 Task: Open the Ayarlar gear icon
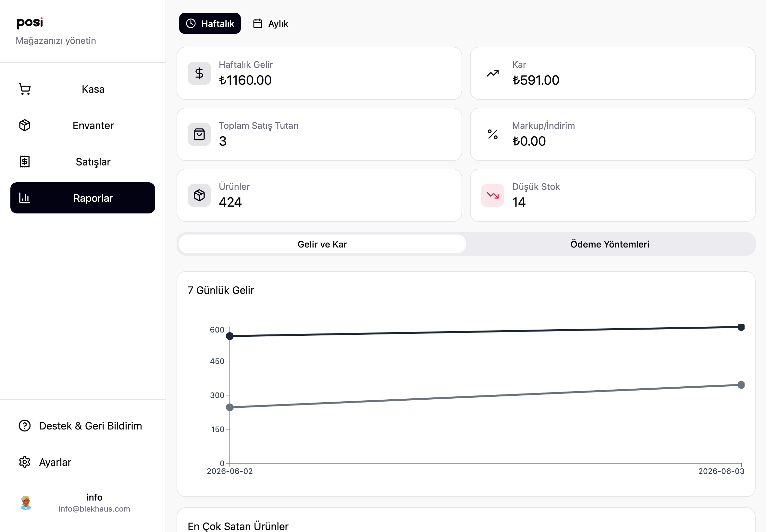25,462
